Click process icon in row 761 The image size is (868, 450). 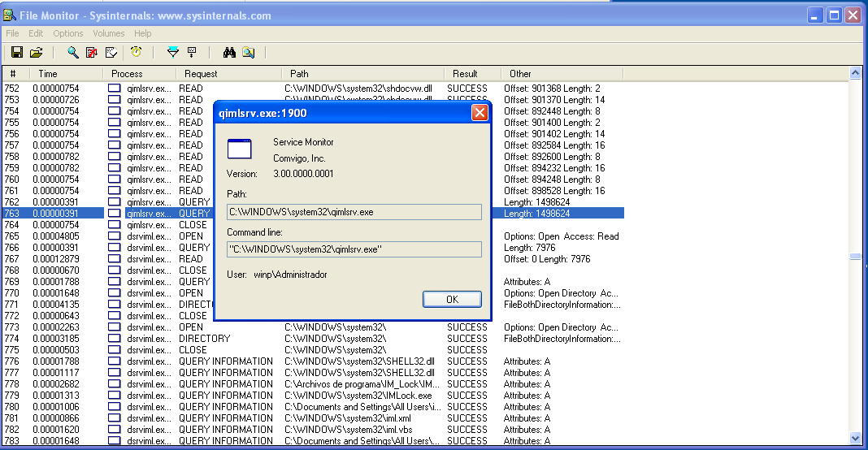[x=114, y=190]
